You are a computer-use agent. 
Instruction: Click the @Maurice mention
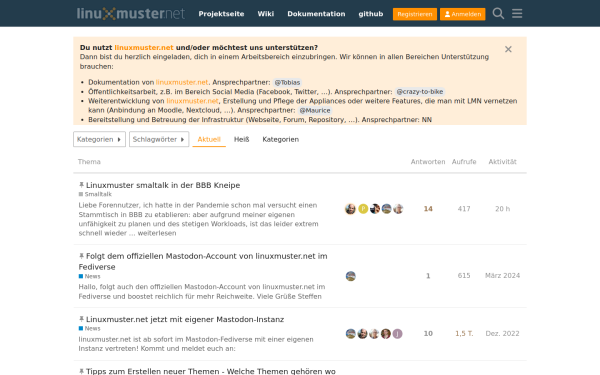[x=315, y=110]
